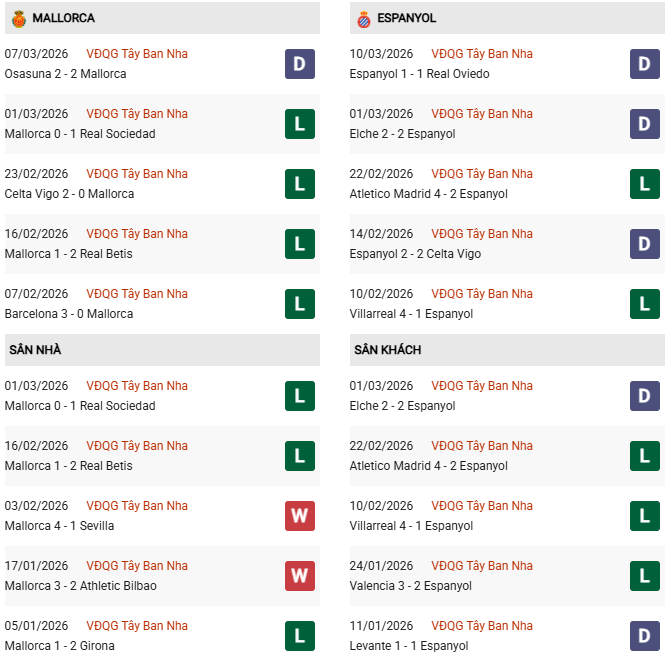Click the W badge for Mallorca 3 - 2 Athletic Bilbao

(300, 576)
